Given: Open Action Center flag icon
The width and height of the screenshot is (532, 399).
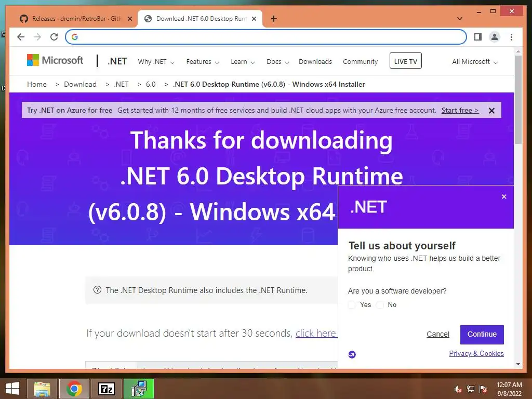Looking at the screenshot, I should tap(483, 389).
